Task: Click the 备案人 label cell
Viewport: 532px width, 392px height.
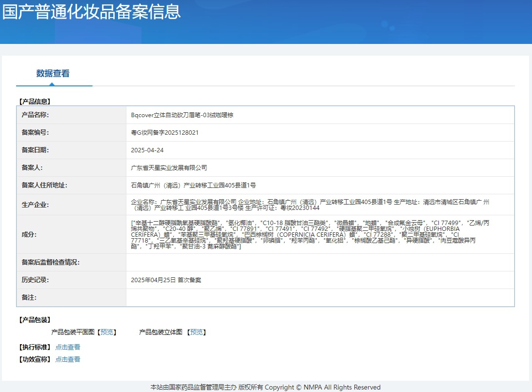Action: [71, 167]
